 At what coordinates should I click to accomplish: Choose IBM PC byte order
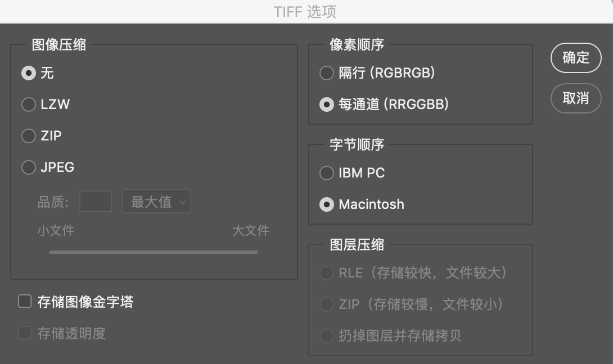coord(326,173)
